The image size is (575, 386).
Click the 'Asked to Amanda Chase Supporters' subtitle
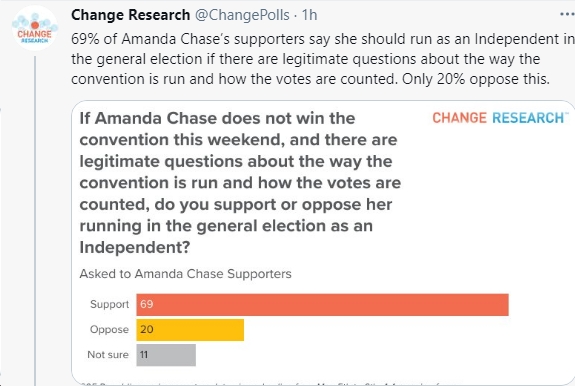(x=186, y=274)
